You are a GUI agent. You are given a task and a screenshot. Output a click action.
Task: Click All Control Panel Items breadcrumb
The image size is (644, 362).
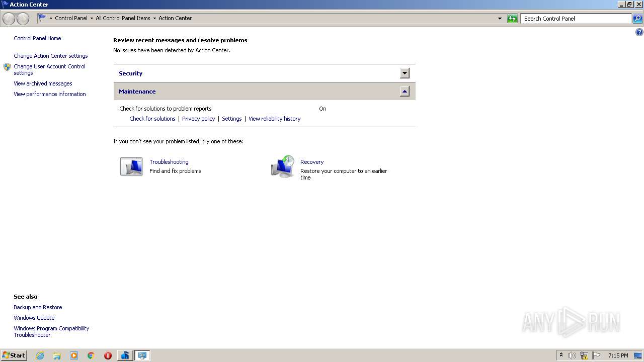(x=123, y=18)
